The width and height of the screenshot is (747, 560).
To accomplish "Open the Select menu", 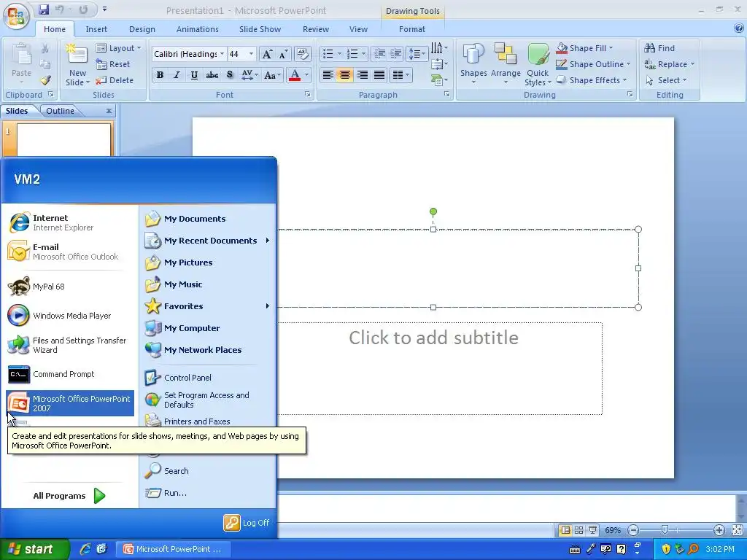I will [666, 80].
